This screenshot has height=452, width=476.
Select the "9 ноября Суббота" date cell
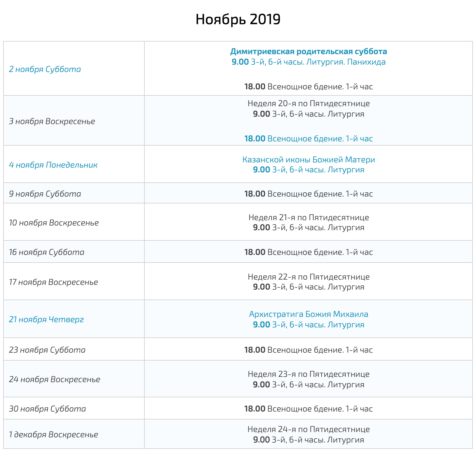[x=45, y=194]
